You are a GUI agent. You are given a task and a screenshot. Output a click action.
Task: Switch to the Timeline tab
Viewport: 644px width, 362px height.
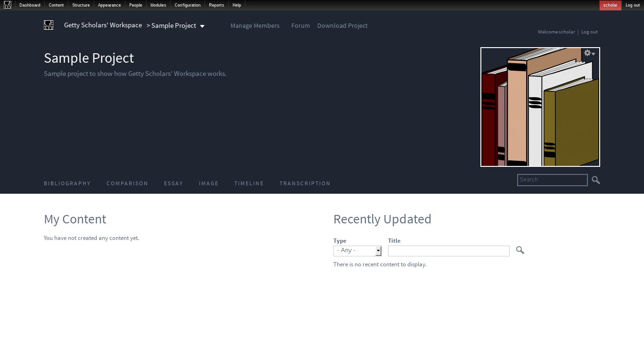pyautogui.click(x=249, y=183)
